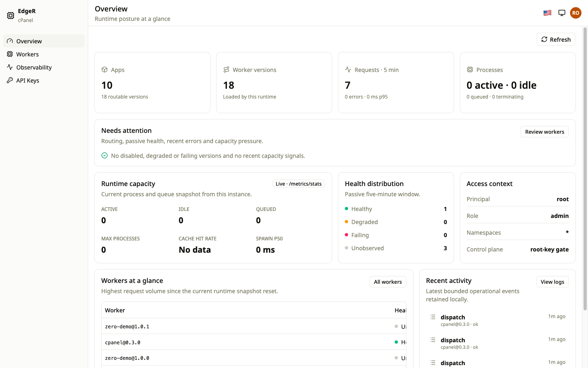The width and height of the screenshot is (588, 368).
Task: Click '18 routable versions' text
Action: tap(125, 97)
